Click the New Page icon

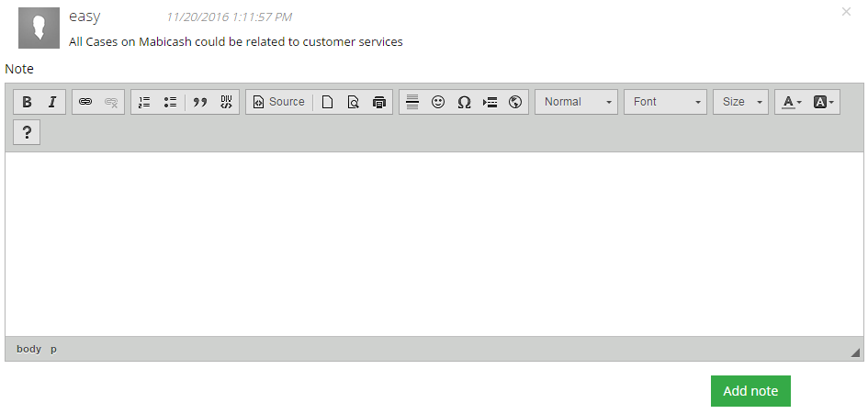tap(327, 102)
